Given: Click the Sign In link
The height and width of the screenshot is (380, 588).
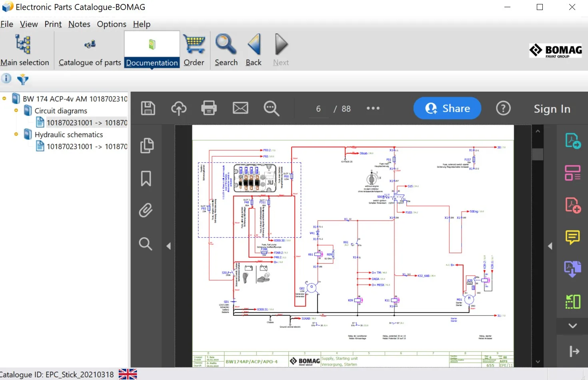Looking at the screenshot, I should tap(552, 109).
